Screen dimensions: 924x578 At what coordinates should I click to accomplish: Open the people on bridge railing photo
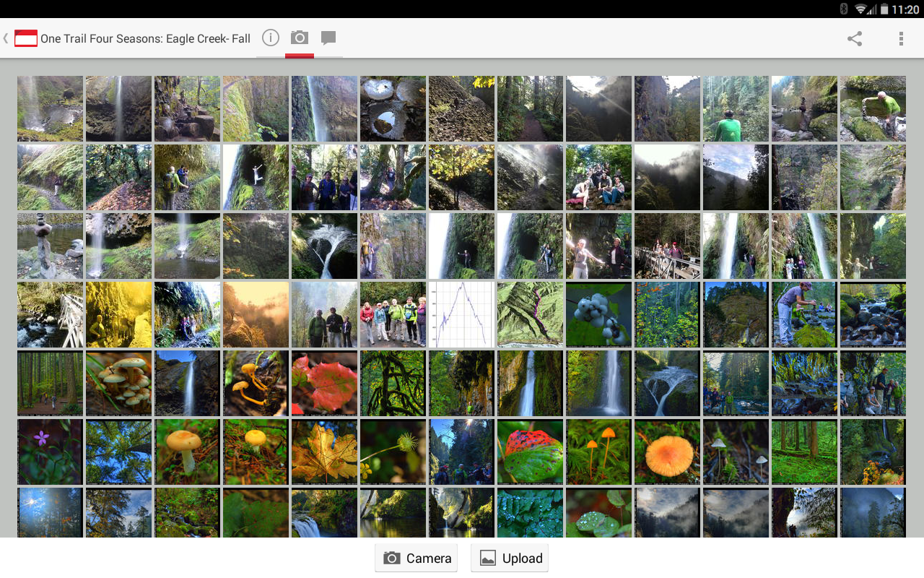click(668, 246)
